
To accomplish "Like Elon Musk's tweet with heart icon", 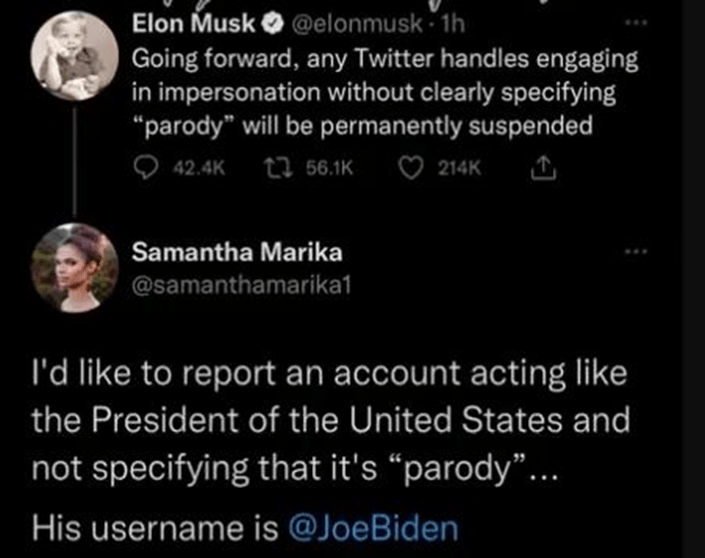I will 411,171.
